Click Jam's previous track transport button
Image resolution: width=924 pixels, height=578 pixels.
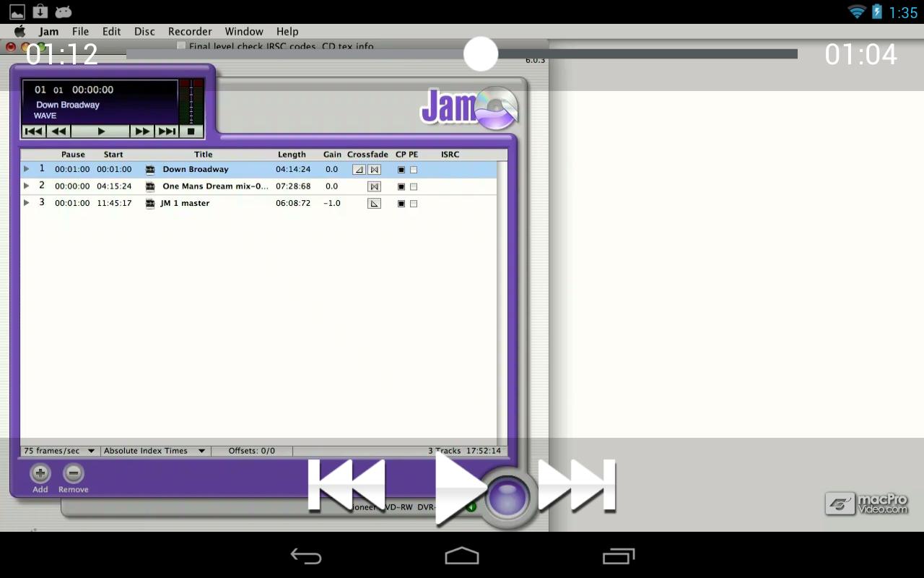pos(33,131)
